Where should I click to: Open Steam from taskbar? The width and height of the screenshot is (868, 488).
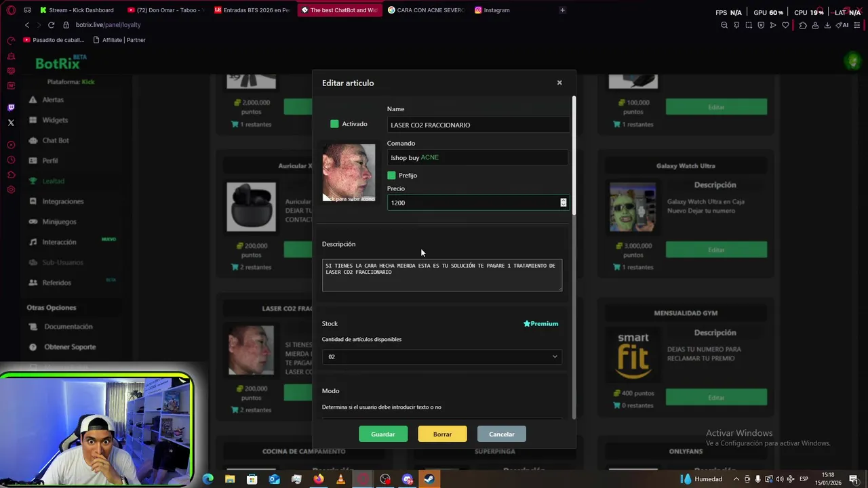[x=429, y=479]
